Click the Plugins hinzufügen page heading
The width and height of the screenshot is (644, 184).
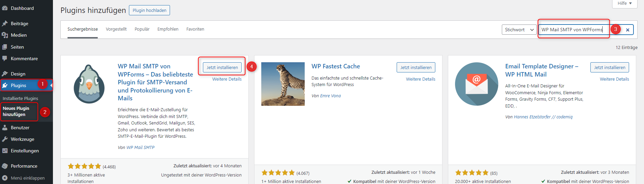pos(93,10)
